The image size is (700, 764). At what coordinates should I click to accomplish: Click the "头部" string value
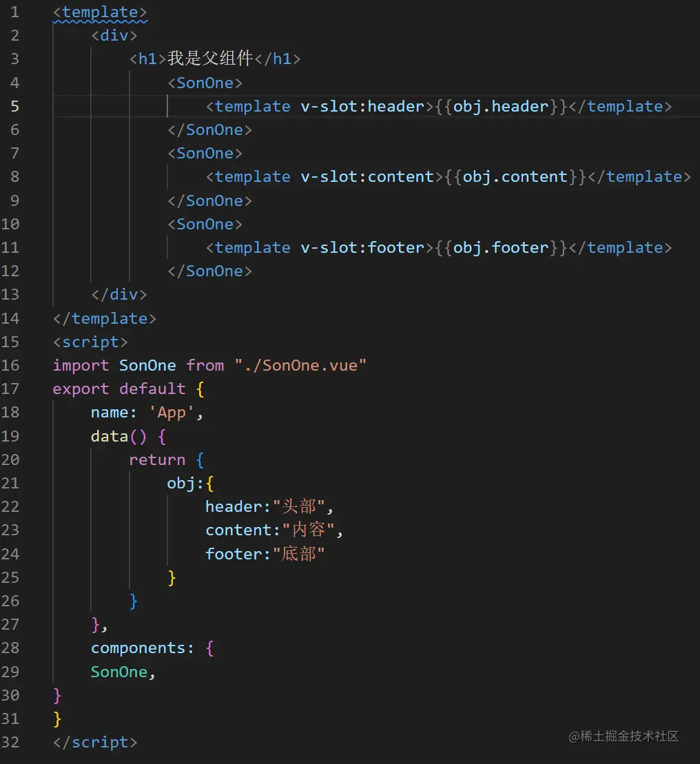[x=298, y=506]
